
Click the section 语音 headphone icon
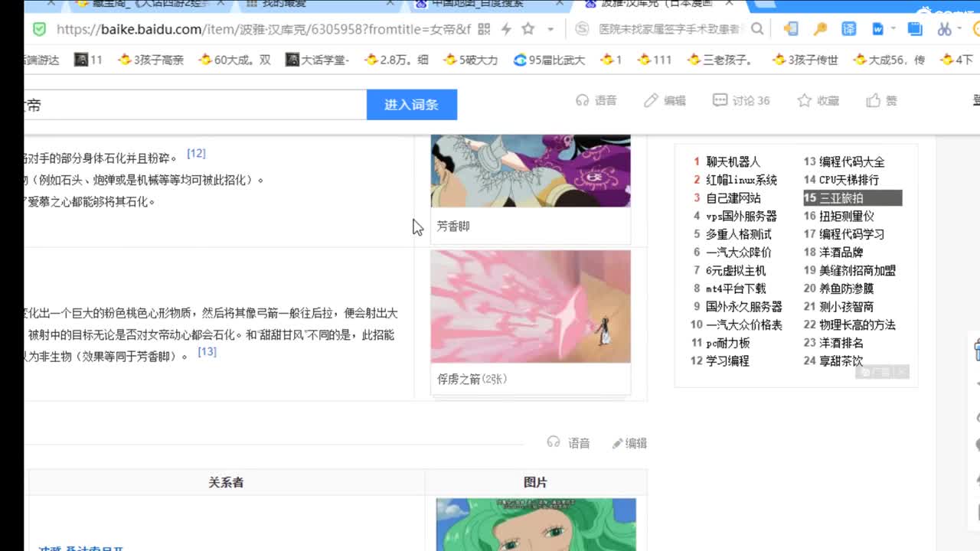point(554,442)
